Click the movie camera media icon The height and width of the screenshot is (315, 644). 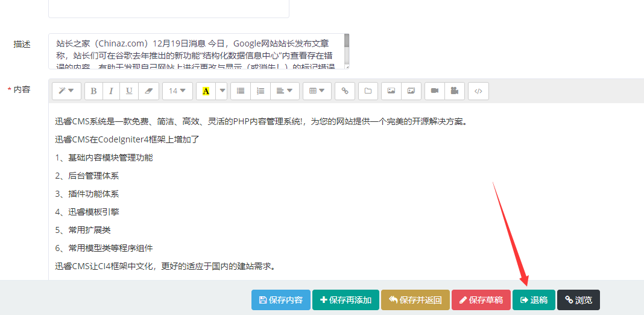(x=455, y=91)
